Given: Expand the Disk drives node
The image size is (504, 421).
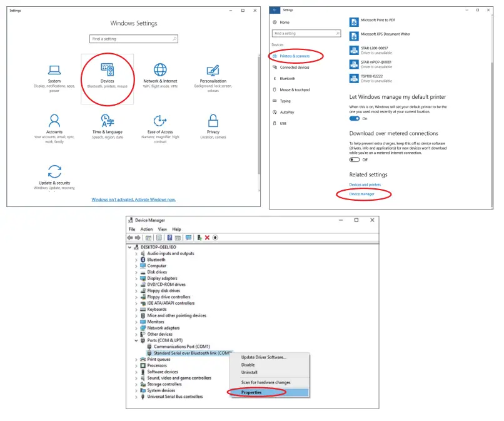Looking at the screenshot, I should click(x=136, y=272).
